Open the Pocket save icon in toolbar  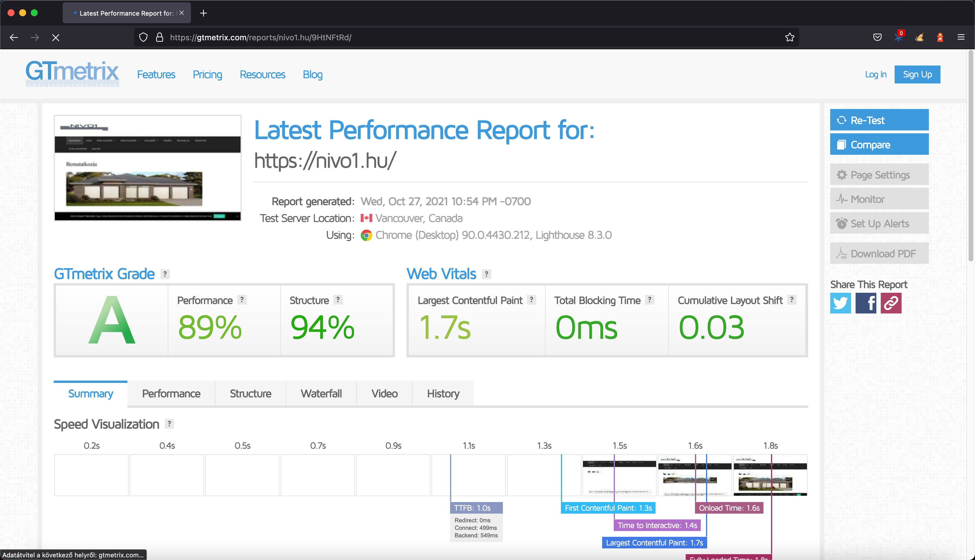click(877, 37)
